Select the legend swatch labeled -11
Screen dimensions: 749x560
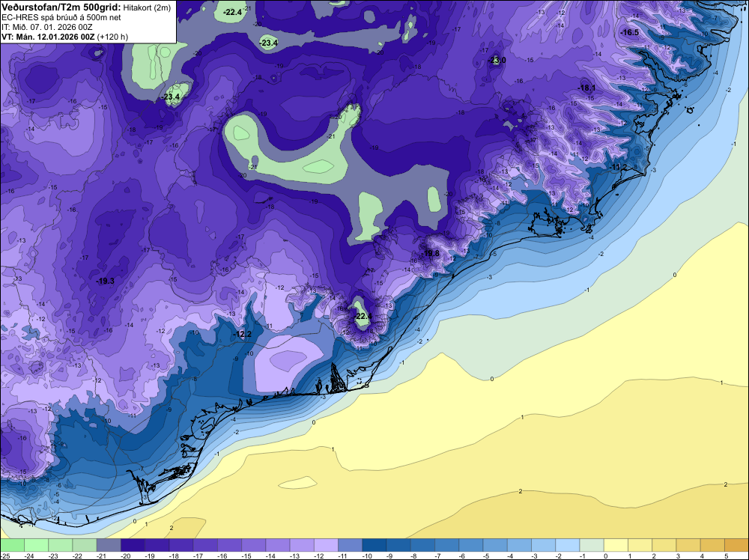point(350,545)
